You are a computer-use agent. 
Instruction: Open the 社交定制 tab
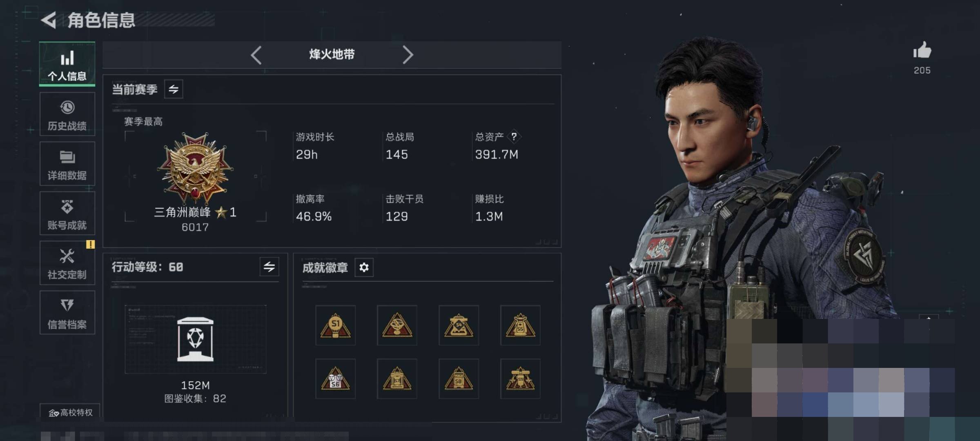67,263
